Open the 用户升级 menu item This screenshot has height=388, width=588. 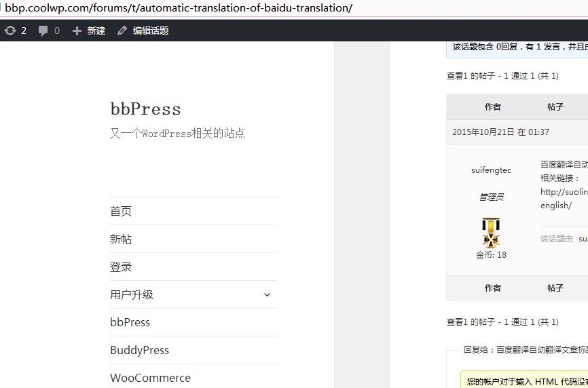132,295
